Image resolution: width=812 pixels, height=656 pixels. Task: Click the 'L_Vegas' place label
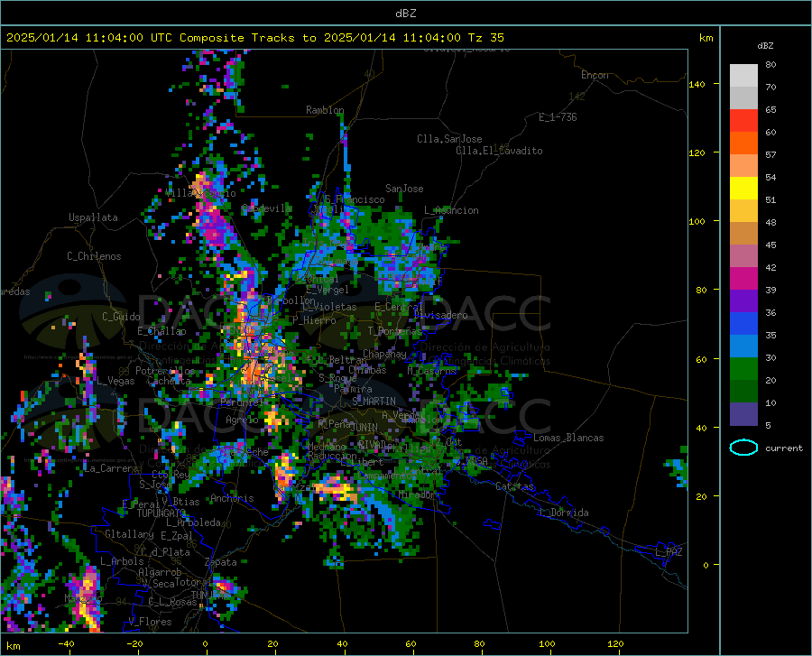click(x=115, y=381)
